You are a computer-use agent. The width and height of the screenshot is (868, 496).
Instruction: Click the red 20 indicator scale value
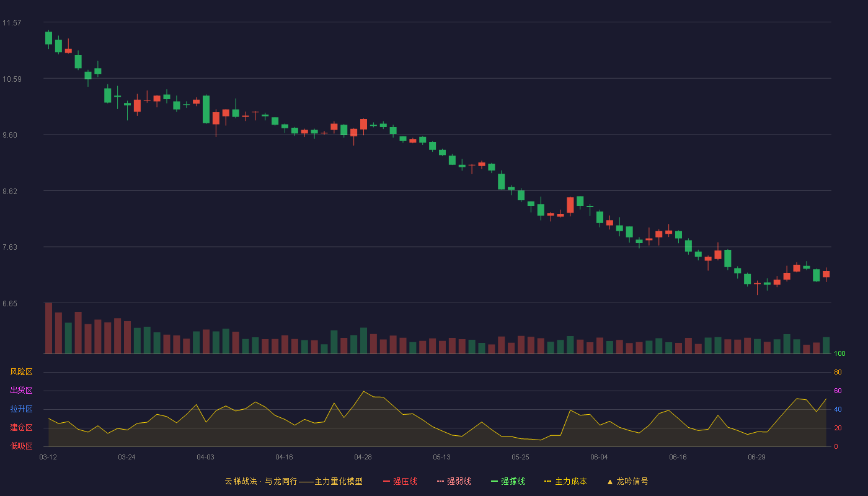pos(838,428)
